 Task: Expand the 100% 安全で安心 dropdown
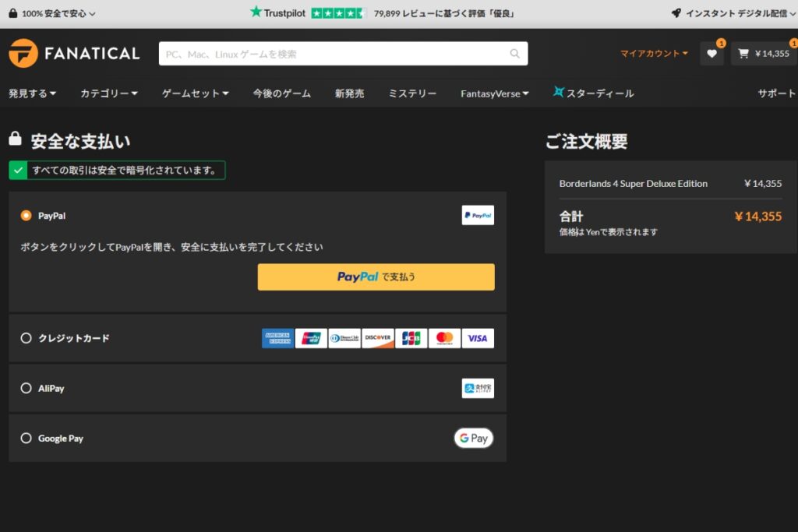58,14
